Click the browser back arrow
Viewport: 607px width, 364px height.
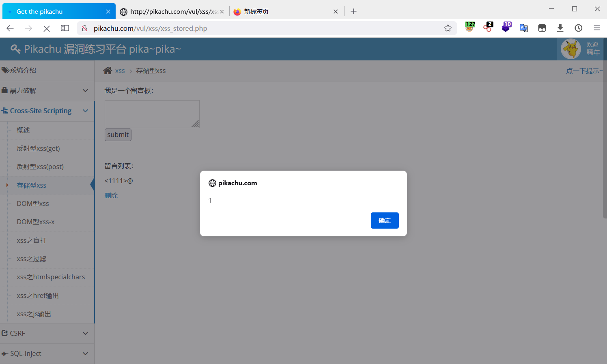(x=10, y=28)
